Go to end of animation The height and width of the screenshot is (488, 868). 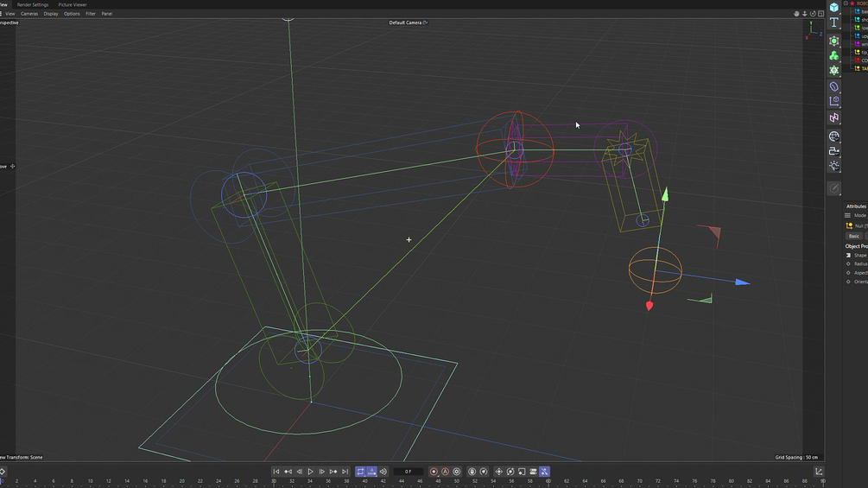point(345,472)
